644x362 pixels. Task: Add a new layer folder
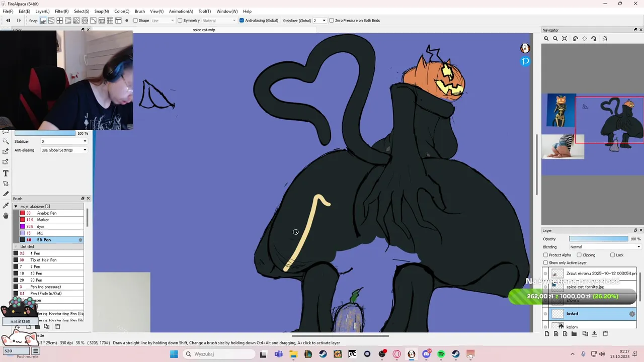coord(574,334)
